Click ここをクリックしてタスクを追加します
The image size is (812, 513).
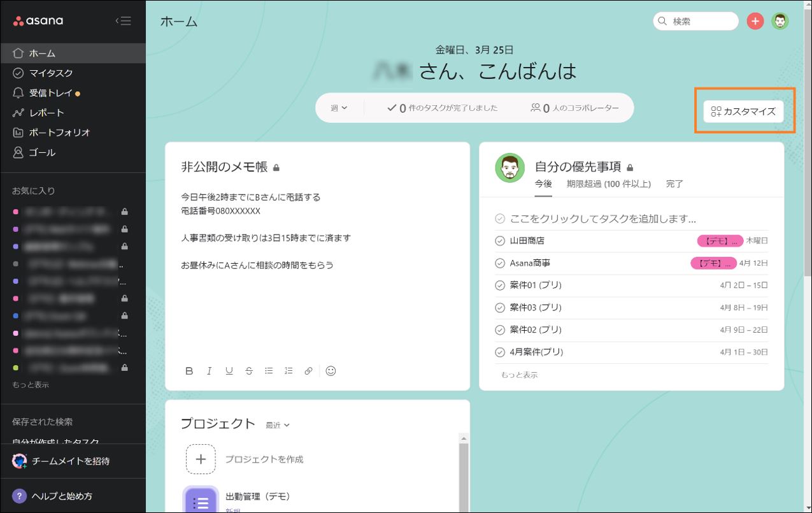point(602,219)
